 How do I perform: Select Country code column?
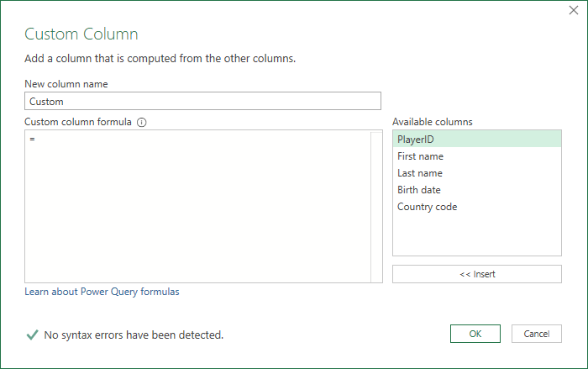(477, 207)
